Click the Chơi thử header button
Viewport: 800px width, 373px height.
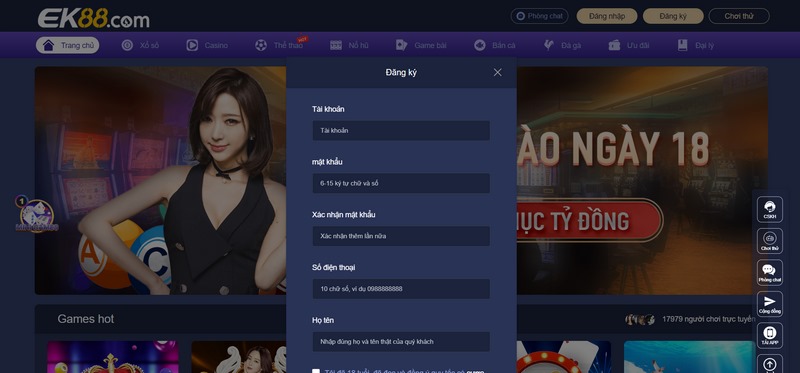click(x=739, y=16)
